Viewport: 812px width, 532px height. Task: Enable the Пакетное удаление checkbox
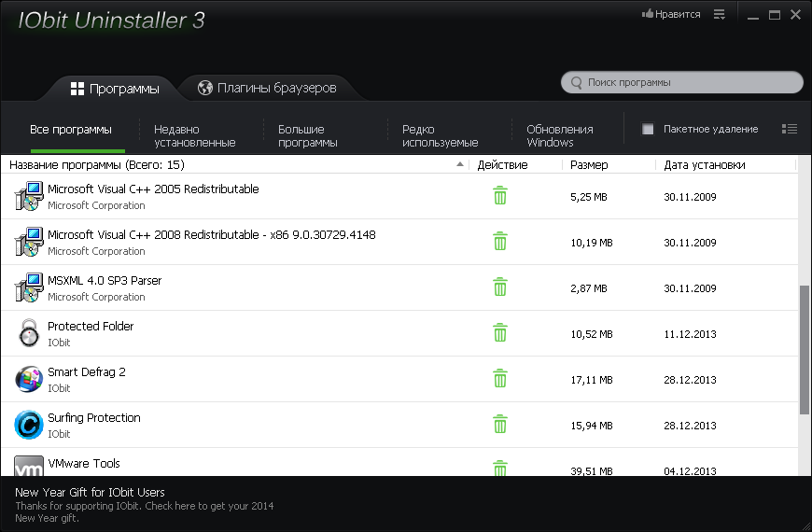[x=648, y=129]
